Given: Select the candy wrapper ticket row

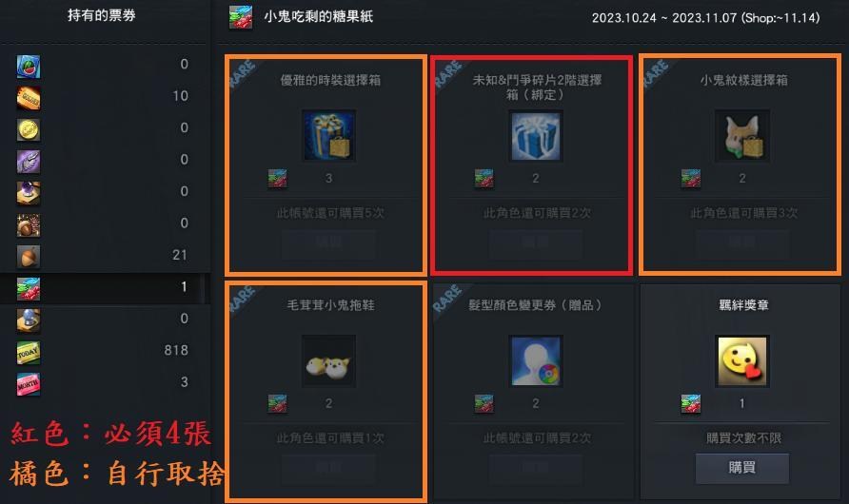Looking at the screenshot, I should pyautogui.click(x=103, y=289).
